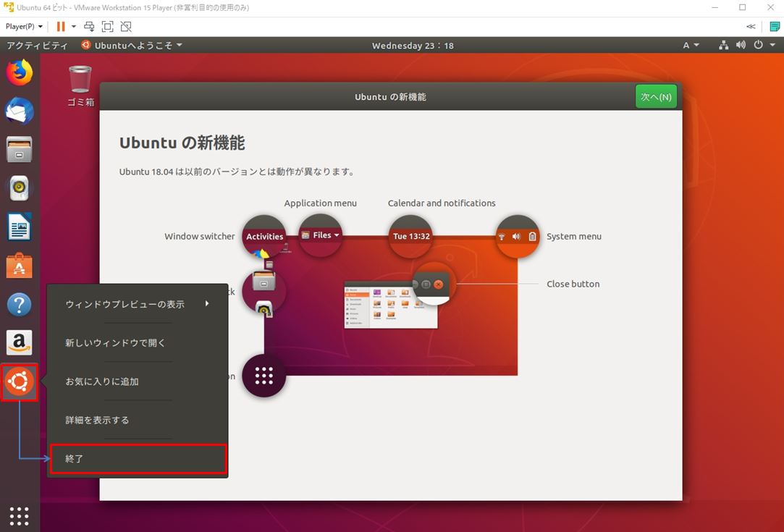Open the Files manager dock icon
784x532 pixels.
pos(20,149)
